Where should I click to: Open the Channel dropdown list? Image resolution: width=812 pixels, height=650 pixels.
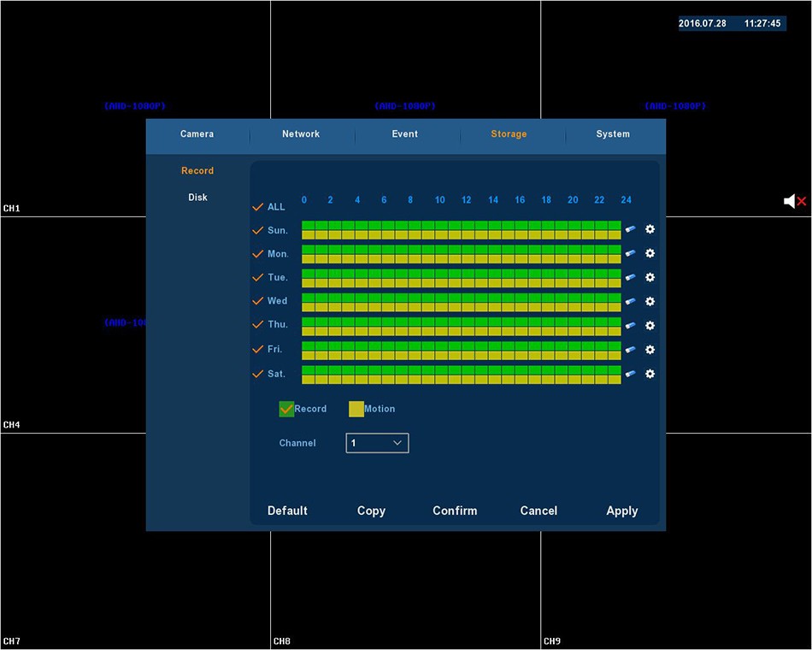[x=377, y=443]
